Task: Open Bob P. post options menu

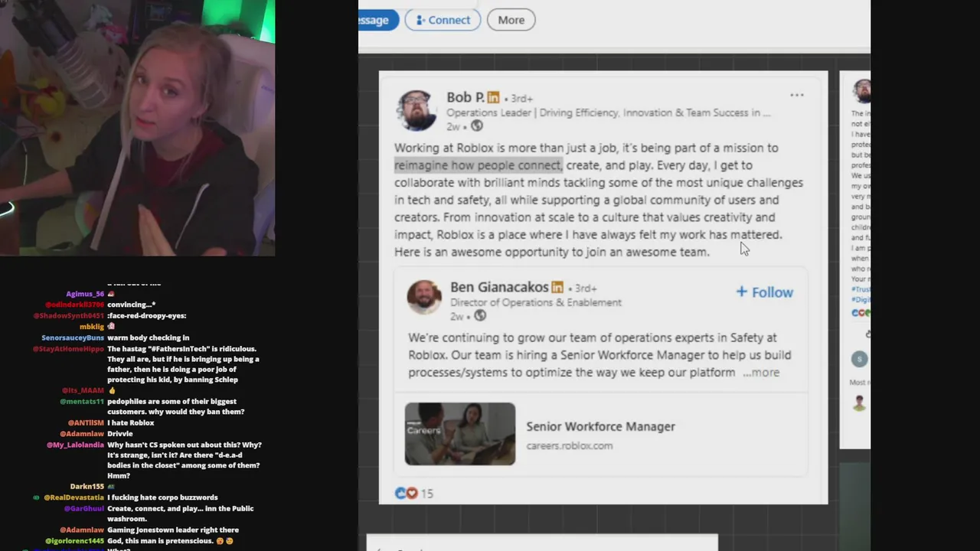Action: [x=796, y=96]
